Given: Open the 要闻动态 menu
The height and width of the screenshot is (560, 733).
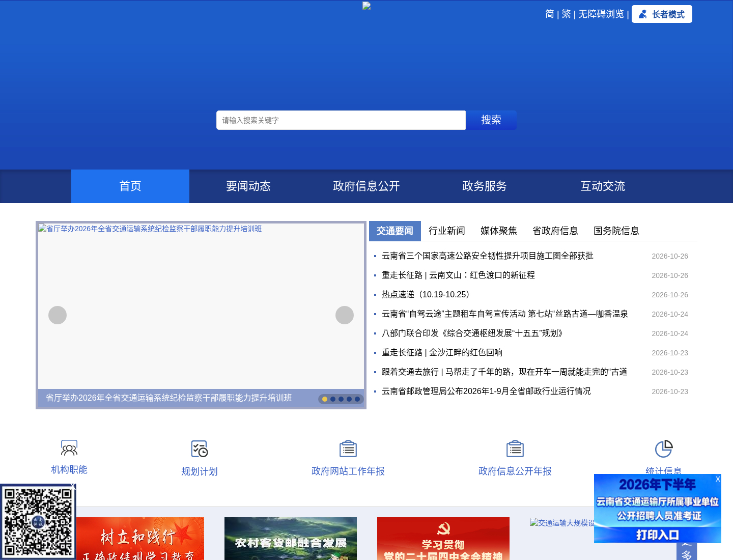Looking at the screenshot, I should (248, 186).
